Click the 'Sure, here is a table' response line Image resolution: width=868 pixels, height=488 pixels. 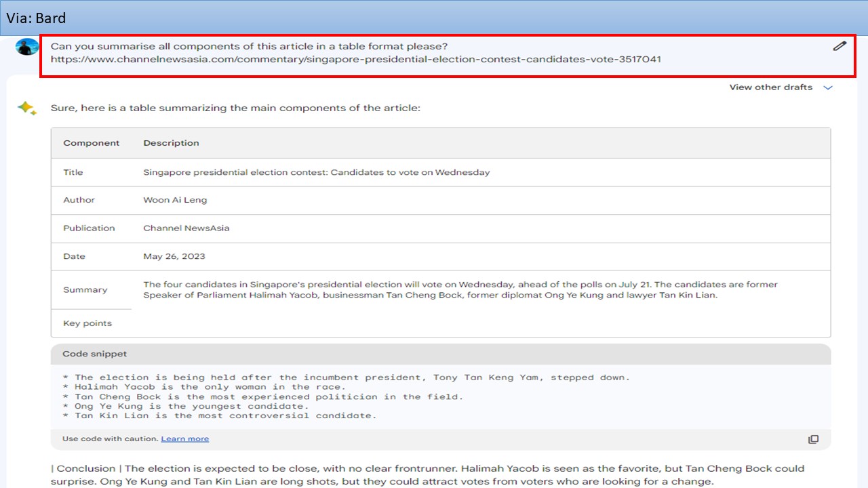[x=235, y=108]
